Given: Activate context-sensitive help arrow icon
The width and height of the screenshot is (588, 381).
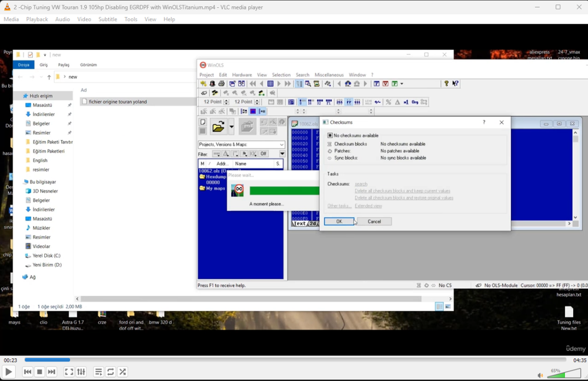Looking at the screenshot, I should coord(455,83).
